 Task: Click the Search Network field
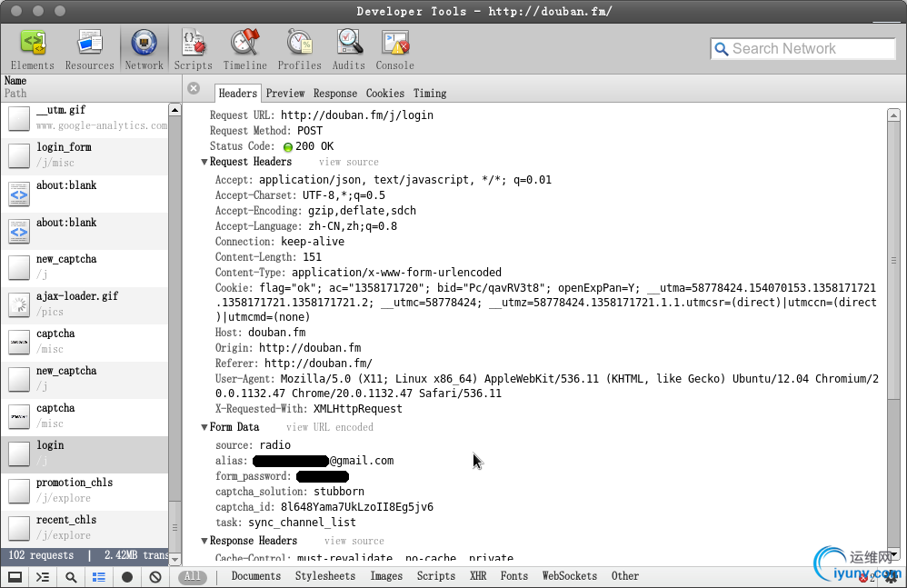click(802, 49)
